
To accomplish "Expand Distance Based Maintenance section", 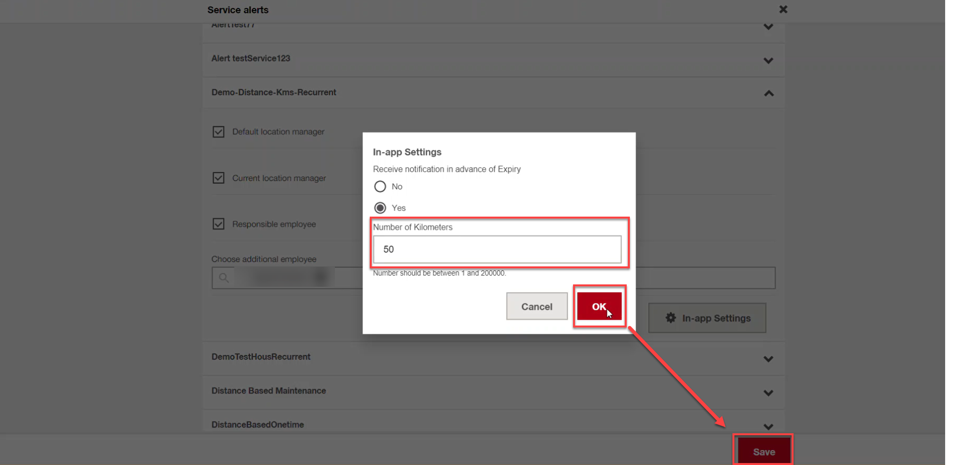I will (x=768, y=393).
